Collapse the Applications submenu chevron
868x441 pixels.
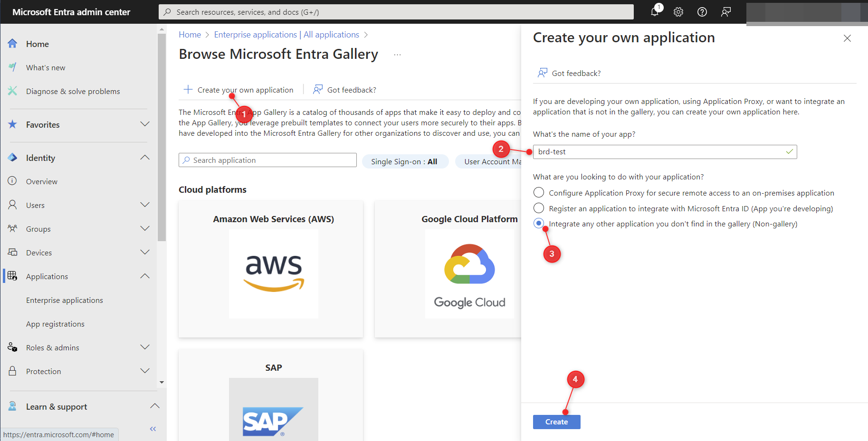145,276
